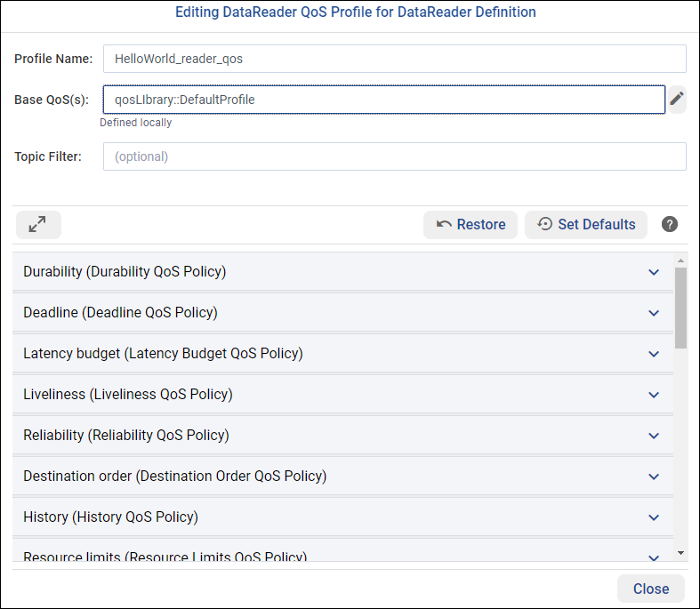Screen dimensions: 700x609
Task: Expand the Resource limits chevron
Action: (654, 557)
